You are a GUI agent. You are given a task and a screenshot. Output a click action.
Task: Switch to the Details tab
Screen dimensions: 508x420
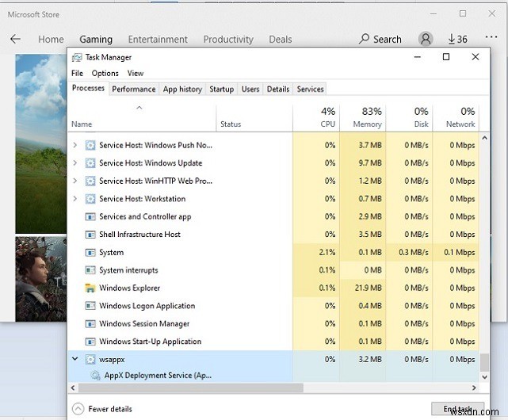click(278, 89)
